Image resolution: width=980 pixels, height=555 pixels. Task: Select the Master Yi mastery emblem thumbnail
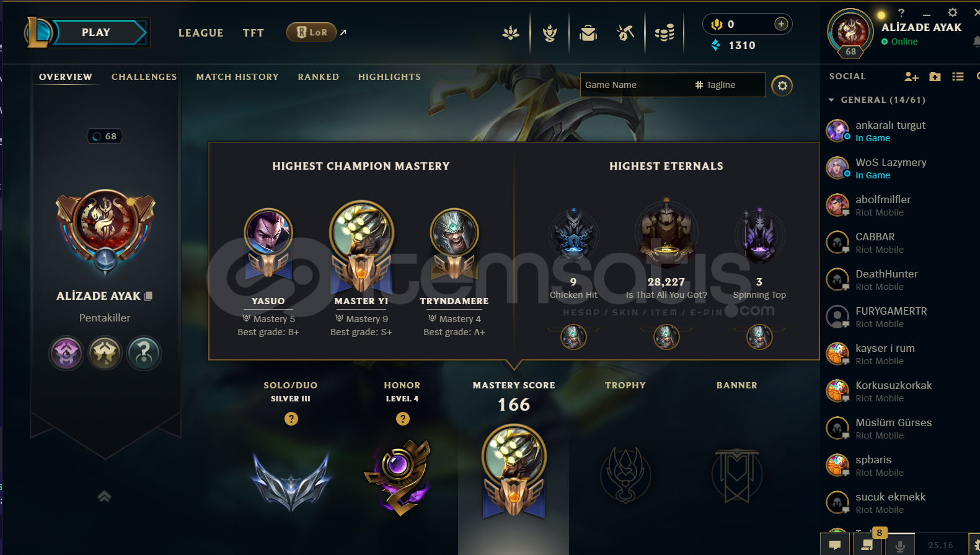[x=361, y=247]
